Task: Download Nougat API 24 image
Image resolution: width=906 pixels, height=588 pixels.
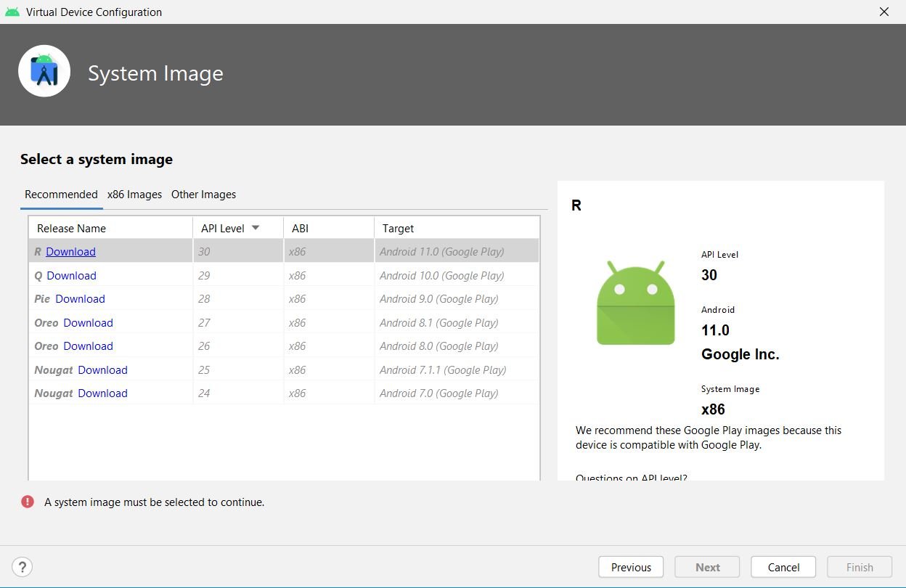Action: pos(102,393)
